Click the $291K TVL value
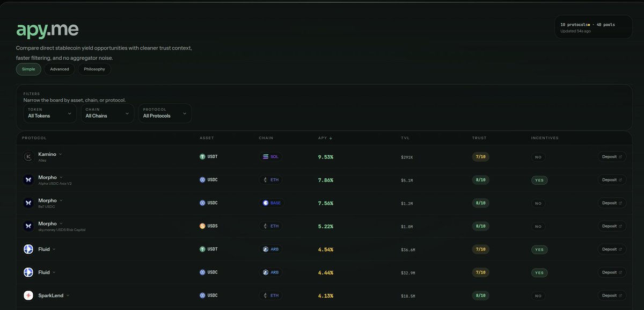 [407, 157]
